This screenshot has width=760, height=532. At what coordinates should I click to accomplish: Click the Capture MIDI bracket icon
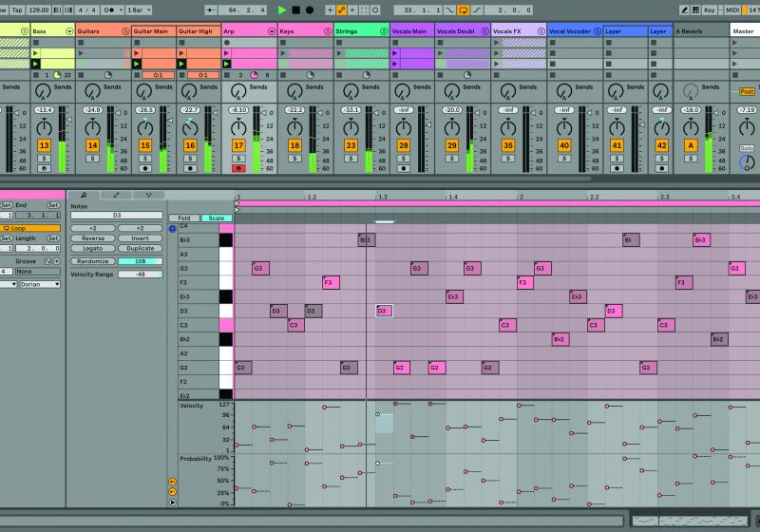point(364,9)
